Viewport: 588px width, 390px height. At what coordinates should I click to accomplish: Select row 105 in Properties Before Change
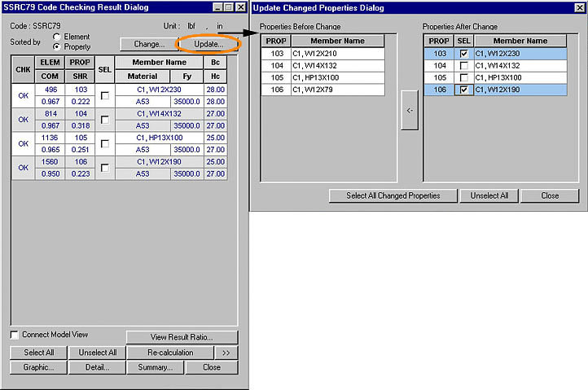pos(323,77)
